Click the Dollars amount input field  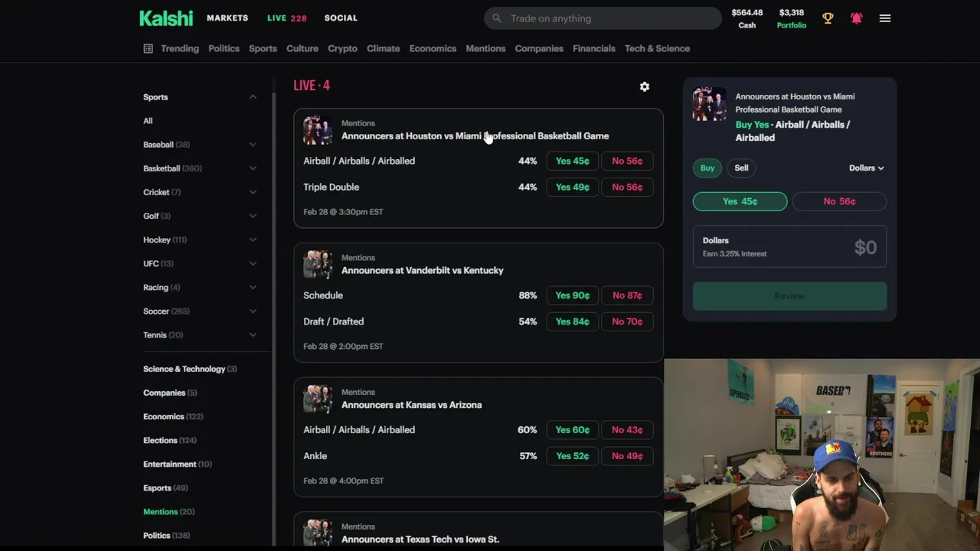coord(789,246)
